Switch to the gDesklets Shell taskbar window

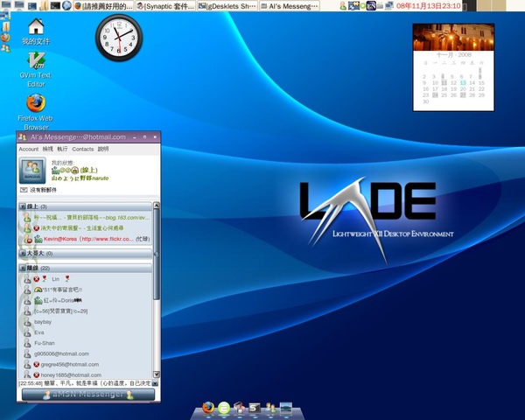point(227,6)
